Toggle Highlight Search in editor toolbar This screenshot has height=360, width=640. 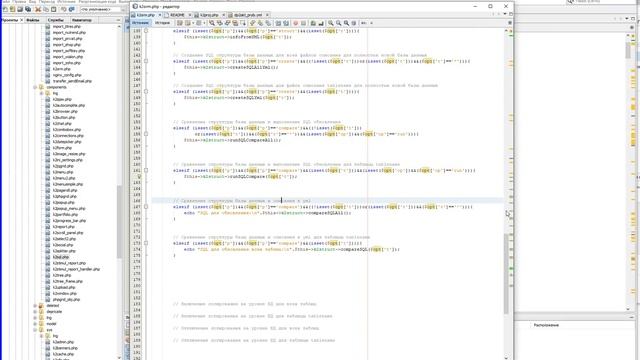[x=235, y=23]
